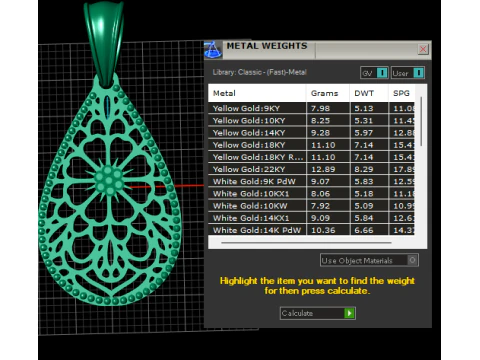
Task: Click the 9.28 grams value
Action: click(x=320, y=133)
